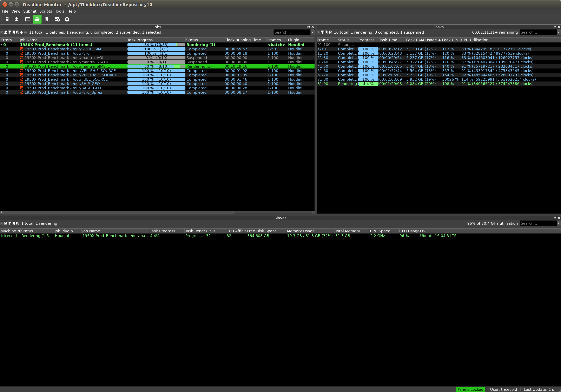The image size is (561, 392).
Task: Close the Slaves panel
Action: 559,218
